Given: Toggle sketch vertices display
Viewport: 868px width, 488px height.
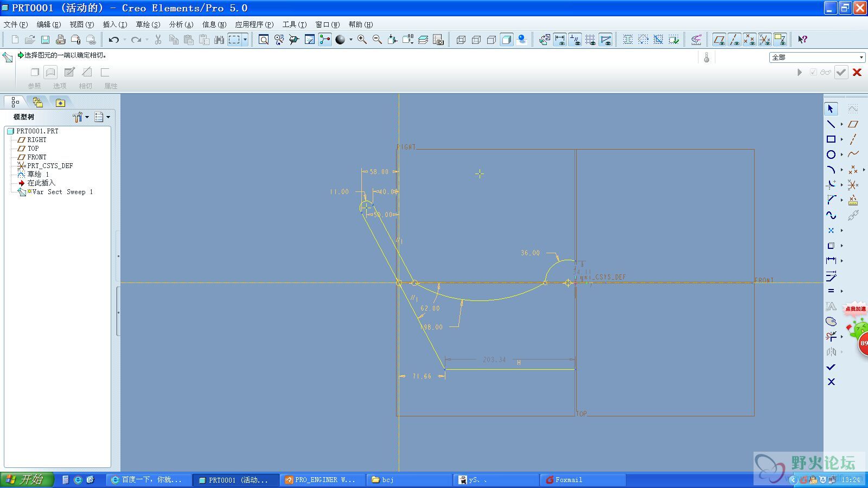Looking at the screenshot, I should click(605, 40).
